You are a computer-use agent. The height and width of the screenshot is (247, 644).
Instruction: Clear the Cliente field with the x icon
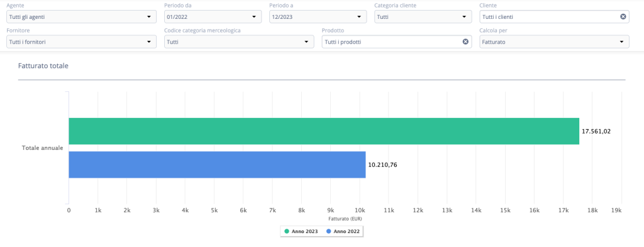coord(623,17)
